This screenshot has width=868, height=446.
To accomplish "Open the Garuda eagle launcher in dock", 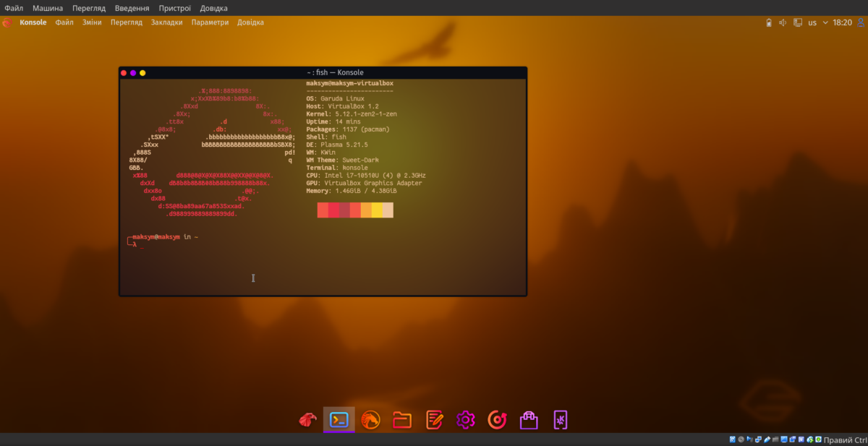I will coord(307,419).
